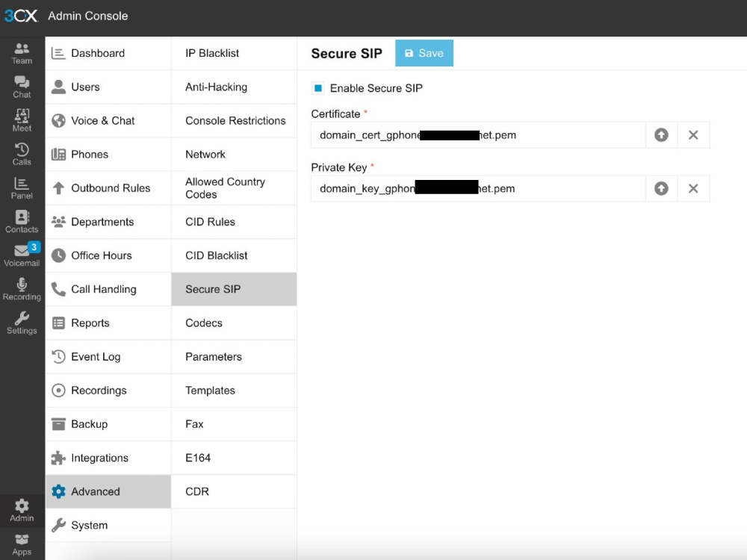Select Secure SIP submenu
Image resolution: width=747 pixels, height=560 pixels.
pos(234,289)
